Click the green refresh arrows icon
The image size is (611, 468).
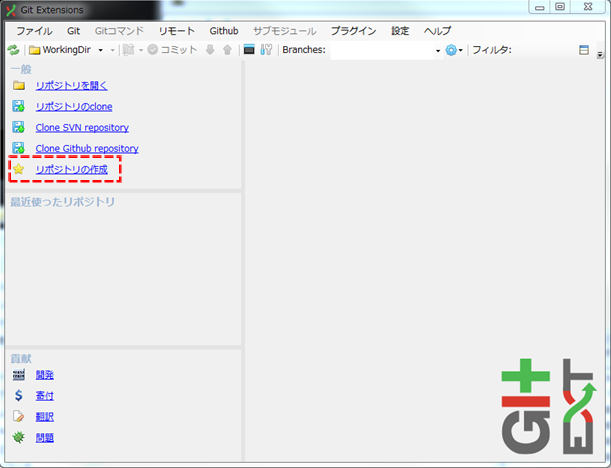click(13, 50)
